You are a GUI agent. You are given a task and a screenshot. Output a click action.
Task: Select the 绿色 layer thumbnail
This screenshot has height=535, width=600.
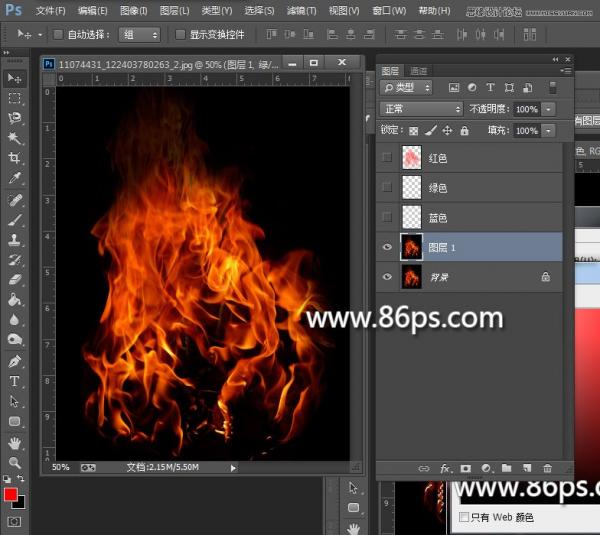pos(411,187)
